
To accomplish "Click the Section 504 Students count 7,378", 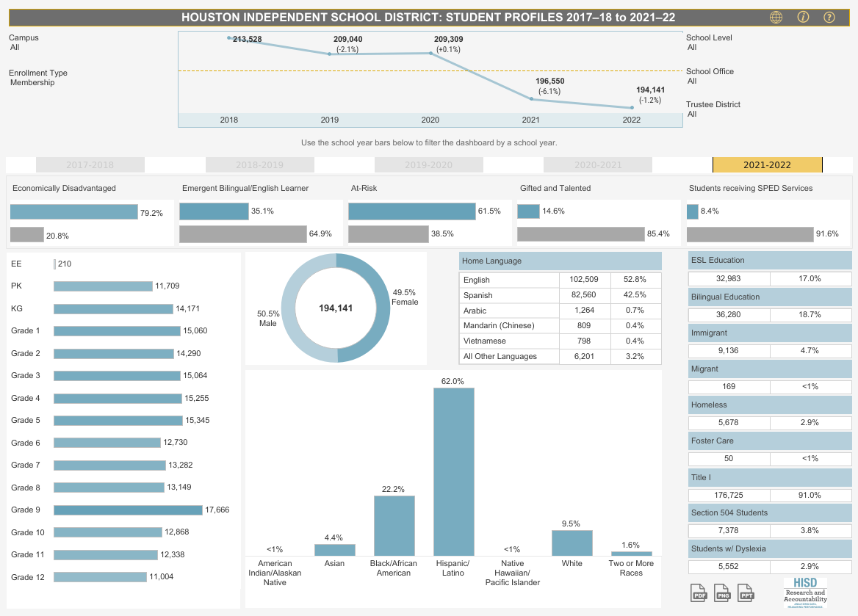I will [728, 530].
